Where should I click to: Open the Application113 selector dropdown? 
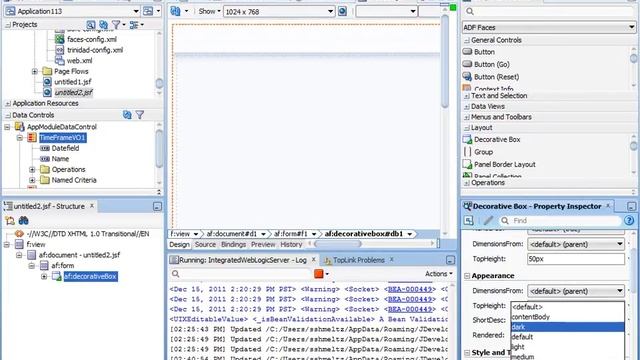click(x=136, y=11)
